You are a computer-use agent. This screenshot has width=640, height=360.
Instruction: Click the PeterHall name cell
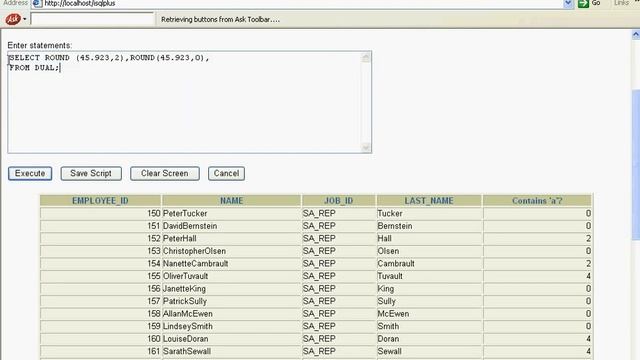coord(231,238)
